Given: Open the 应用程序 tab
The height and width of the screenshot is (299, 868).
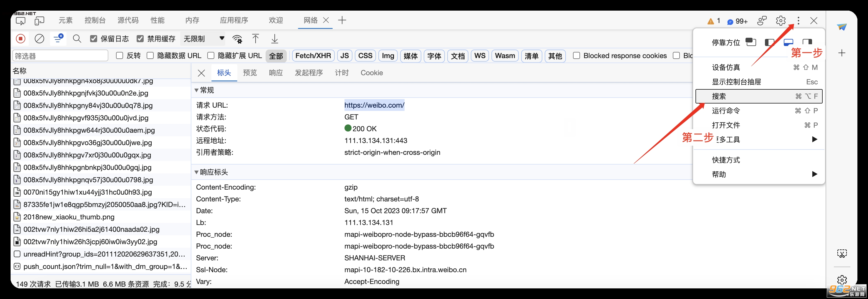Looking at the screenshot, I should coord(234,20).
